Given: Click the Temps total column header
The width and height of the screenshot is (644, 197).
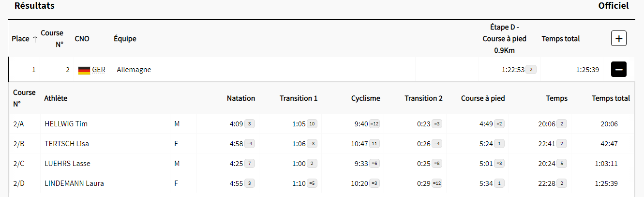Looking at the screenshot, I should click(560, 39).
